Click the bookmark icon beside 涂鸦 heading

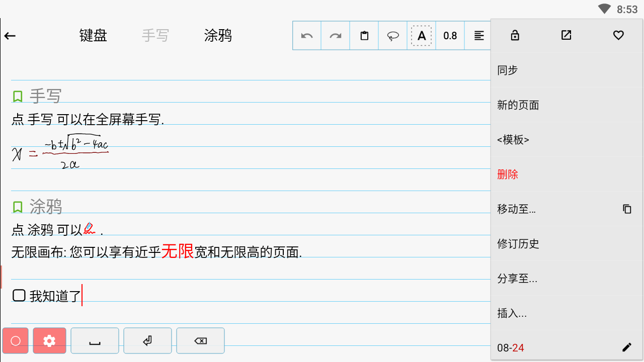click(x=18, y=207)
